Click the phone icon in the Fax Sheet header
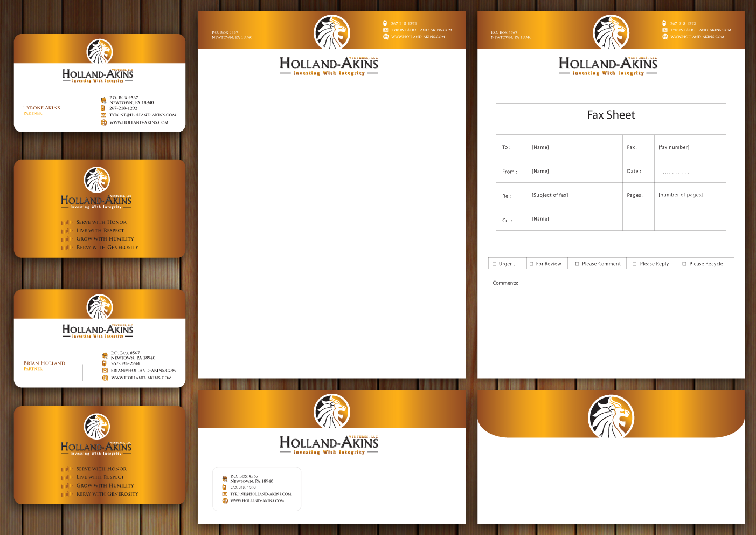The height and width of the screenshot is (535, 756). (x=664, y=23)
